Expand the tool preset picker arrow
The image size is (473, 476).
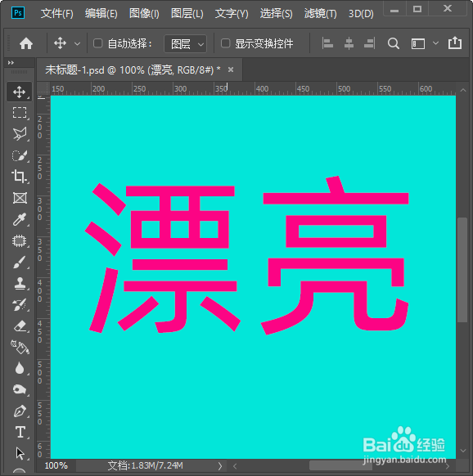(78, 43)
